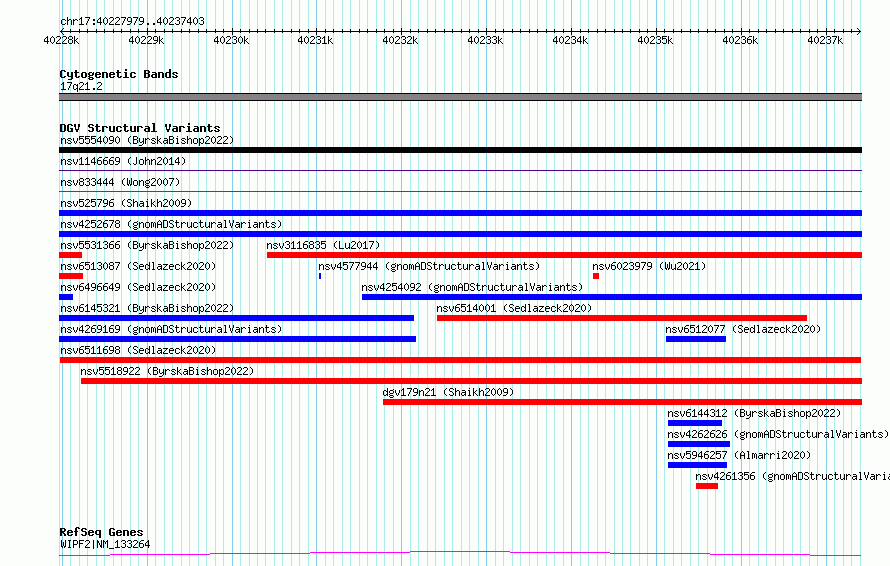Click the 40228k ruler tick label

61,40
